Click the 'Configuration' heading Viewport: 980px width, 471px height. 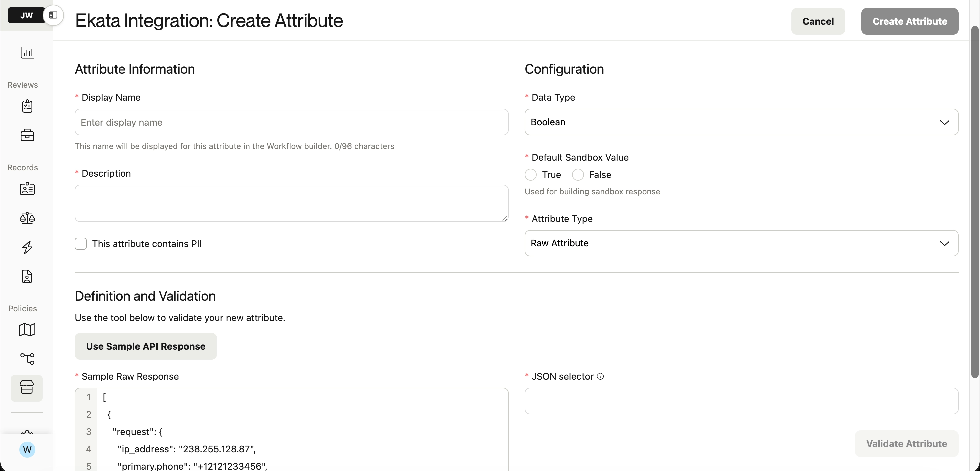pyautogui.click(x=564, y=69)
